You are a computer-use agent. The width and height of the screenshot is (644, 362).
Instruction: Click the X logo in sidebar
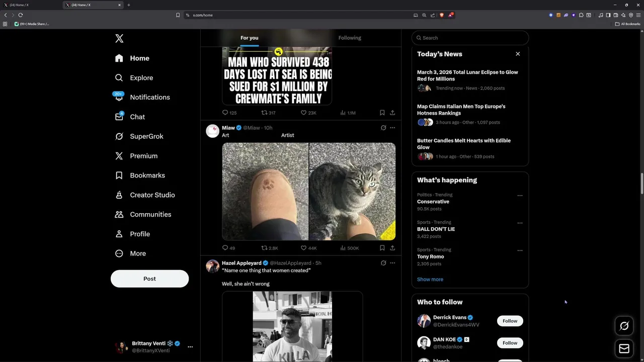click(x=119, y=39)
